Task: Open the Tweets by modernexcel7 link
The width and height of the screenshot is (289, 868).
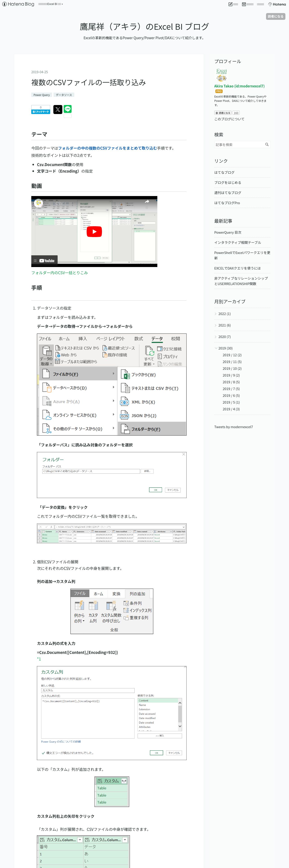Action: click(233, 427)
